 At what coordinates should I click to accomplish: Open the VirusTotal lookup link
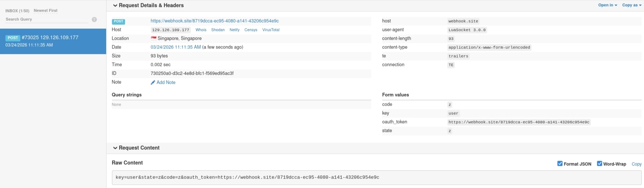tap(271, 30)
